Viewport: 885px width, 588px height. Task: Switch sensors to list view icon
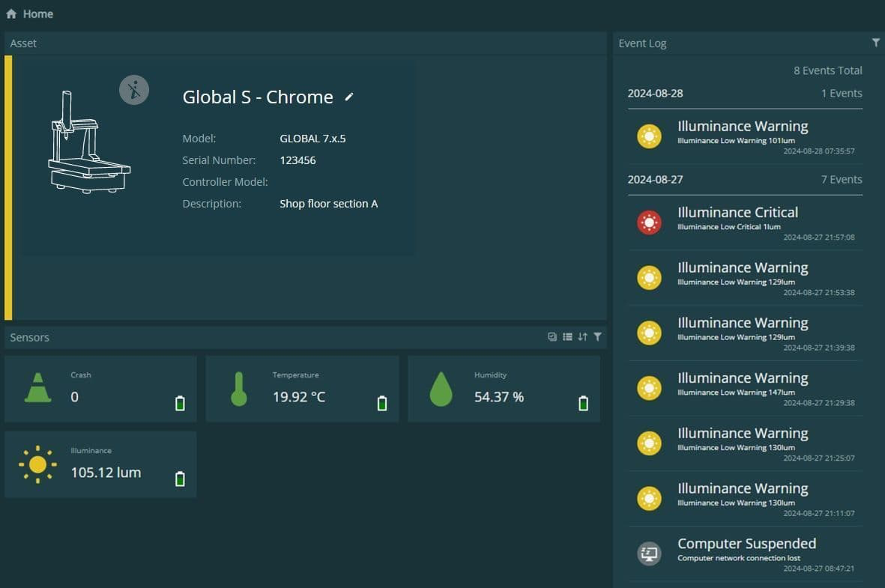click(567, 337)
